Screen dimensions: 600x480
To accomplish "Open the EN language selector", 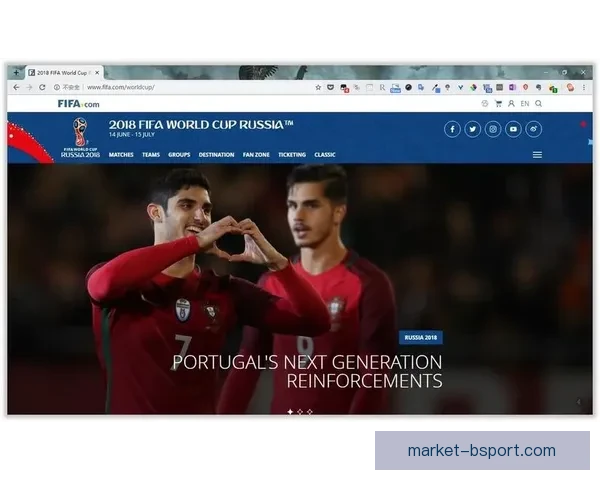I will 525,104.
